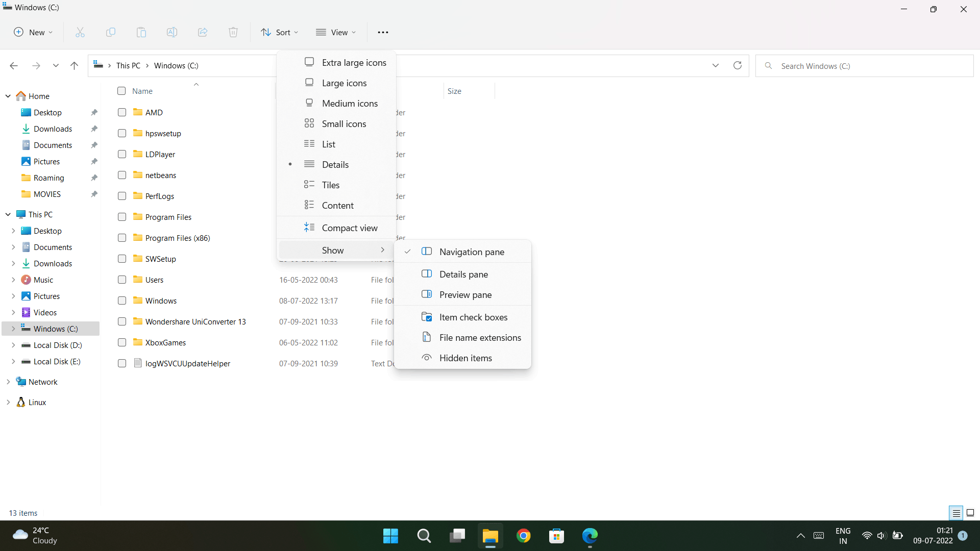The height and width of the screenshot is (551, 980).
Task: Check the select-all checkbox beside Name
Action: click(121, 91)
